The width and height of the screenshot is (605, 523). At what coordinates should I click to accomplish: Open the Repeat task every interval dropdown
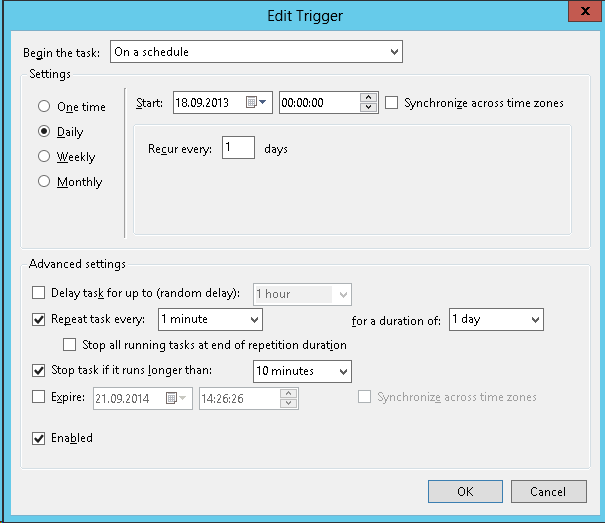210,319
